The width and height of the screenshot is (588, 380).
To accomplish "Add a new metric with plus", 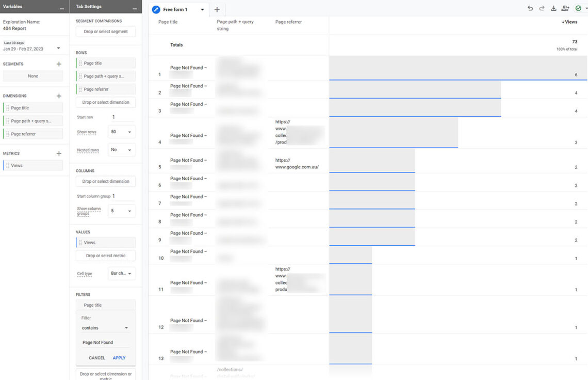I will tap(59, 153).
